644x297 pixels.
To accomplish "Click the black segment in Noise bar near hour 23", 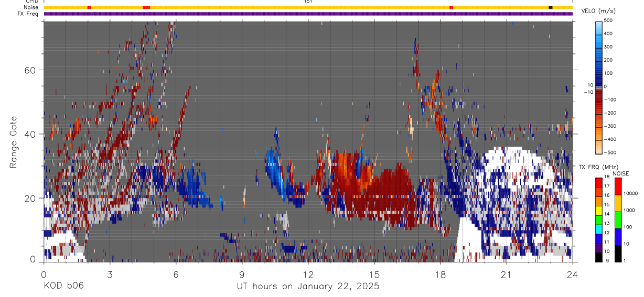I will pos(551,7).
